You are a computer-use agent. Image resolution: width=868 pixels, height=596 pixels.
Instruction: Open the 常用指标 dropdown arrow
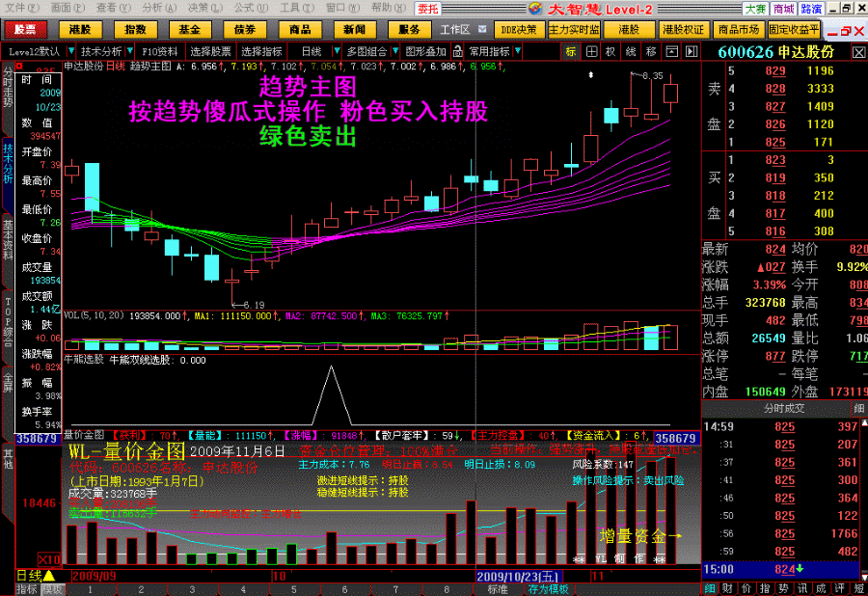click(x=518, y=51)
